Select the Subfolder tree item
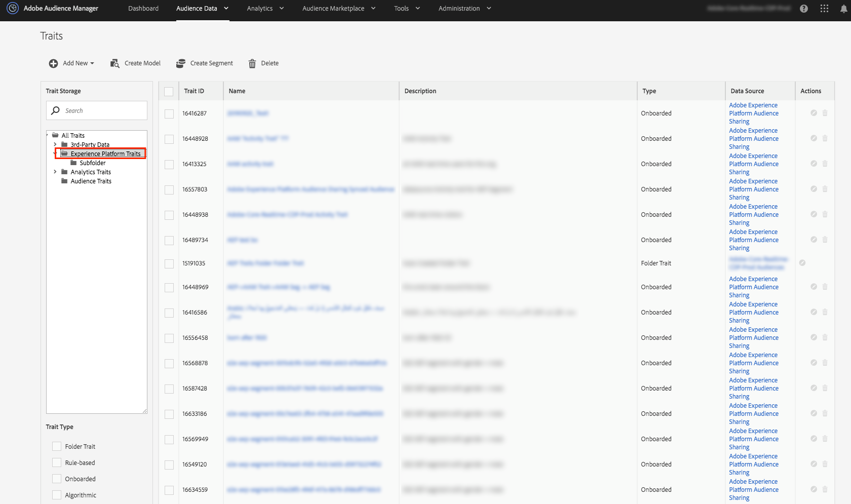 (93, 163)
